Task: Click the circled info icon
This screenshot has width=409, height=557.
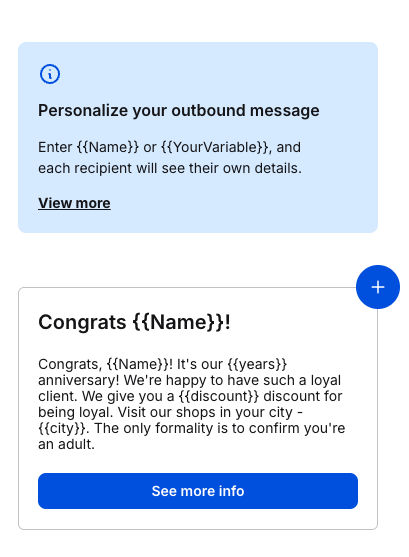Action: click(50, 74)
